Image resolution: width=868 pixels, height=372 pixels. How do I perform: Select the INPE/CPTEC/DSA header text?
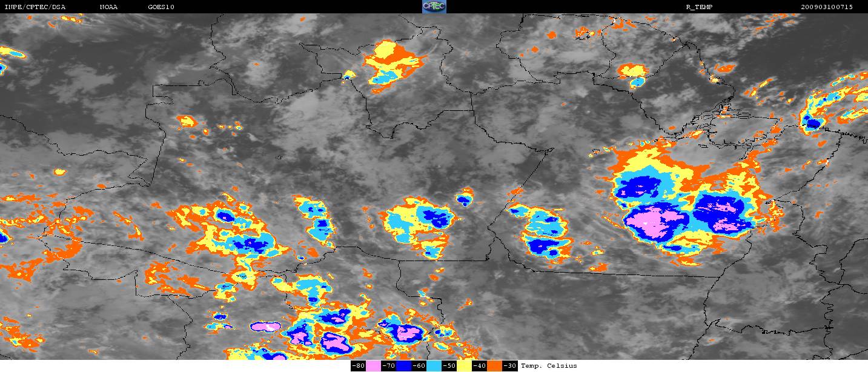coord(35,7)
